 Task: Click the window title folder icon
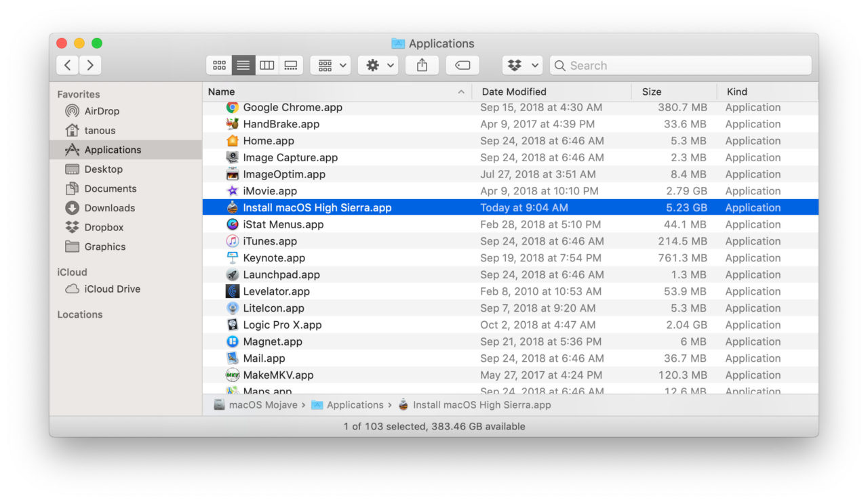coord(398,43)
